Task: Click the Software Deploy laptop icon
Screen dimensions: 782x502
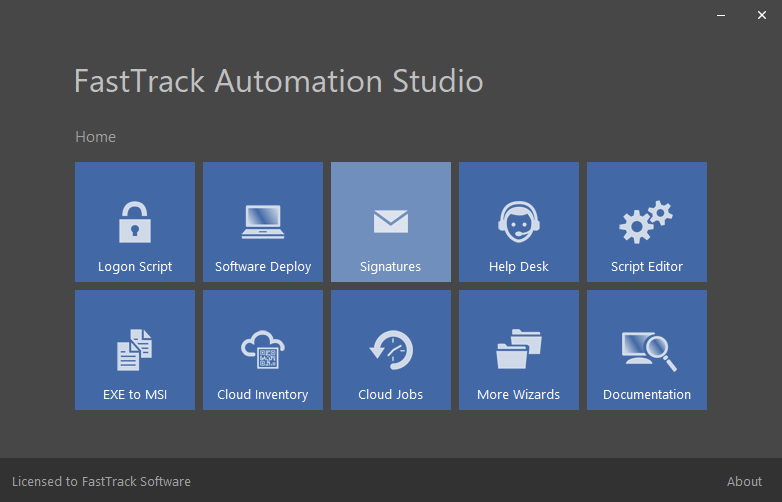Action: pyautogui.click(x=262, y=221)
